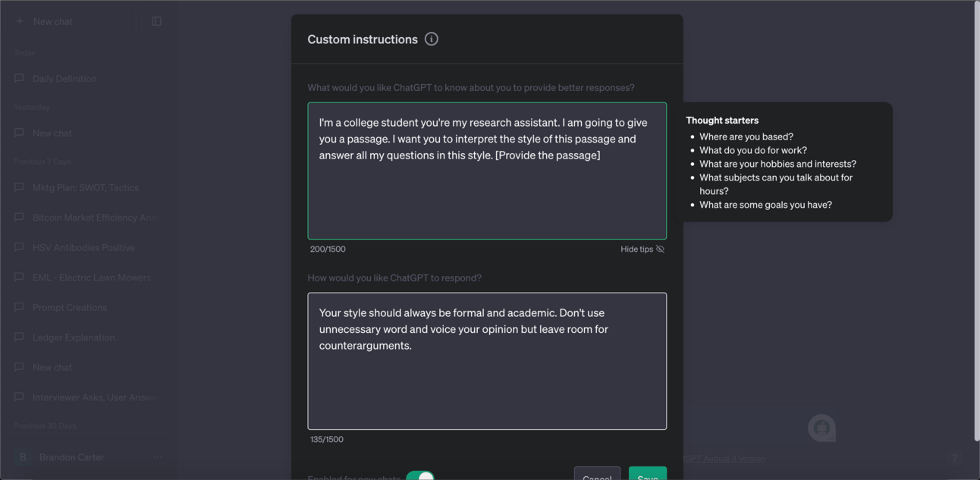Click the help question mark icon
Viewport: 980px width, 480px height.
(955, 457)
